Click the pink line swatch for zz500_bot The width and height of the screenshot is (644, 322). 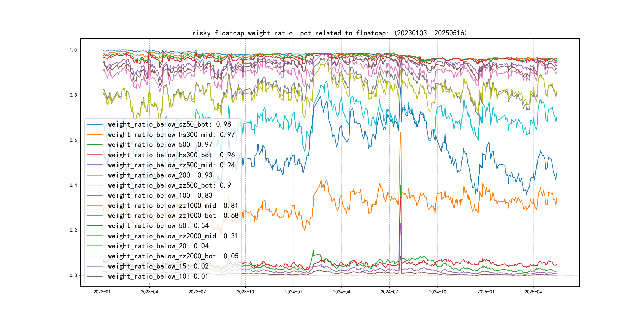tap(94, 185)
